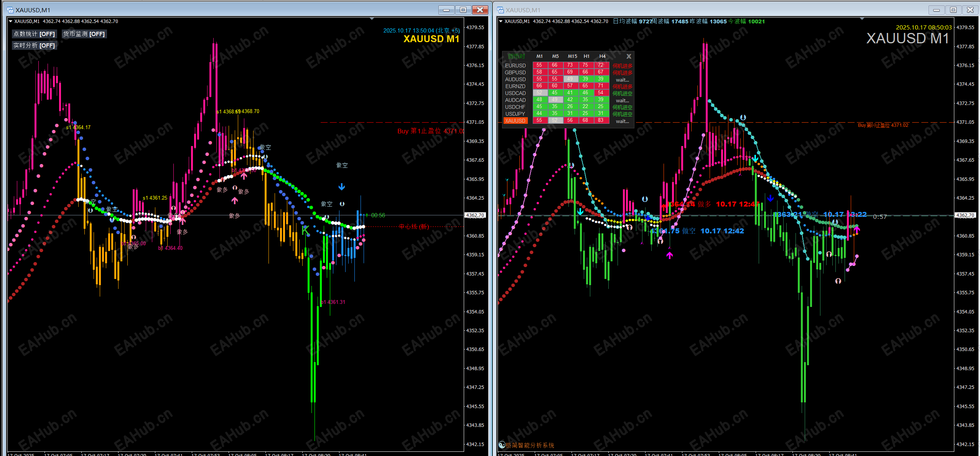Click the magenta up arrow at right chart's latest candle
The image size is (980, 456).
[x=857, y=230]
